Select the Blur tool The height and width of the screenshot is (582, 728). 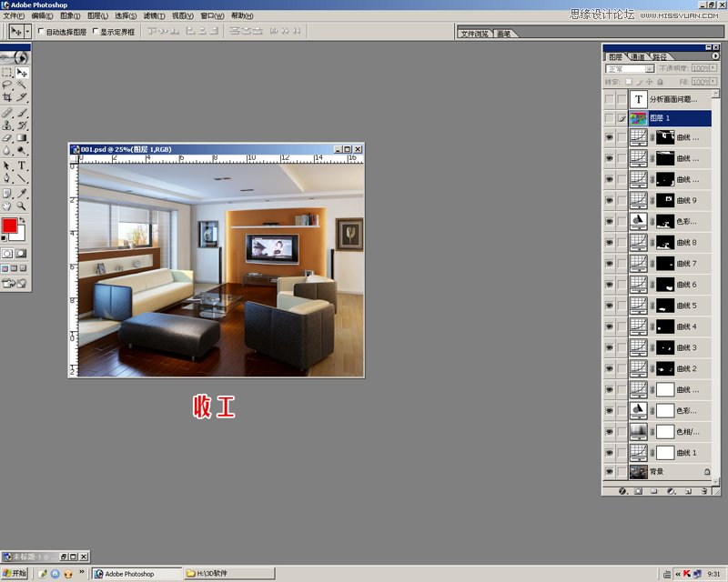point(7,150)
